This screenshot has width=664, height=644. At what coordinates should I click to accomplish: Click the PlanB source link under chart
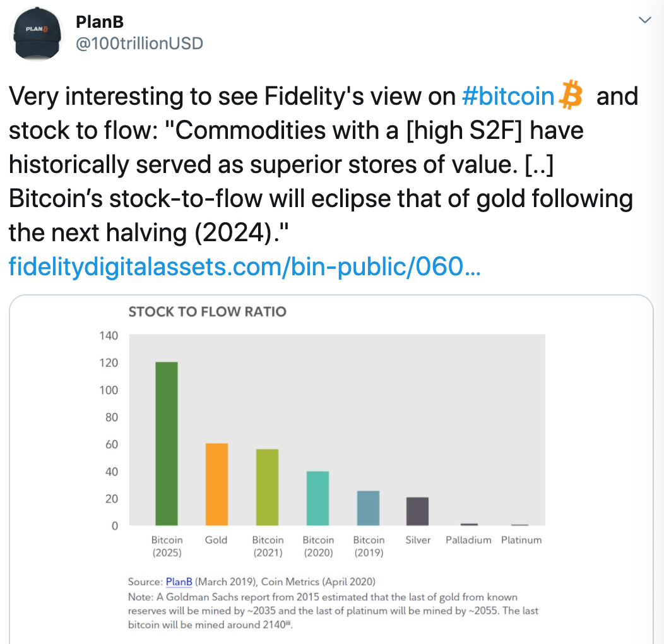(x=179, y=581)
